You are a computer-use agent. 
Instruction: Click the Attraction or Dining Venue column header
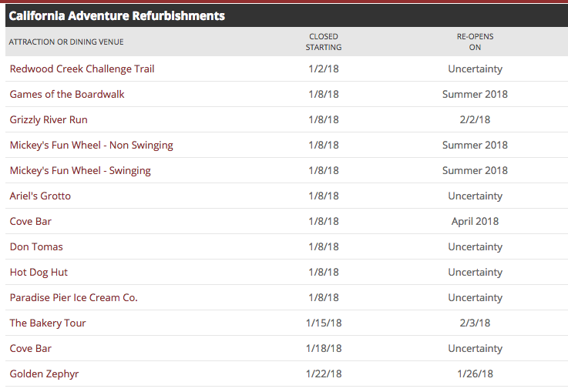66,42
